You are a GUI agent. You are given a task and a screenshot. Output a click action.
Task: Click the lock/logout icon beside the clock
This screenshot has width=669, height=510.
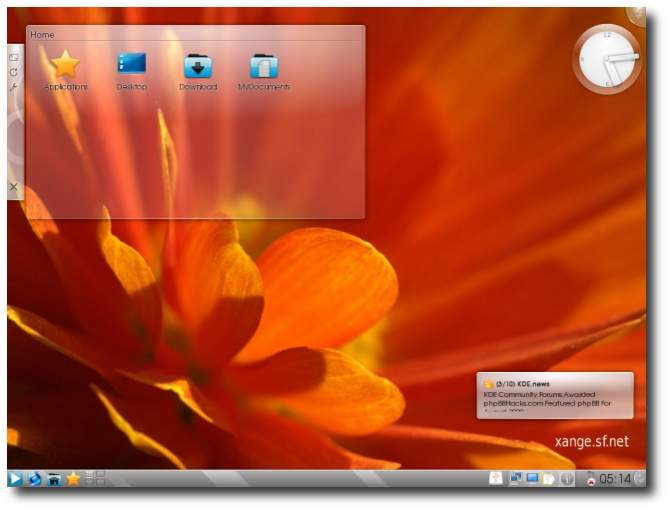tap(590, 478)
